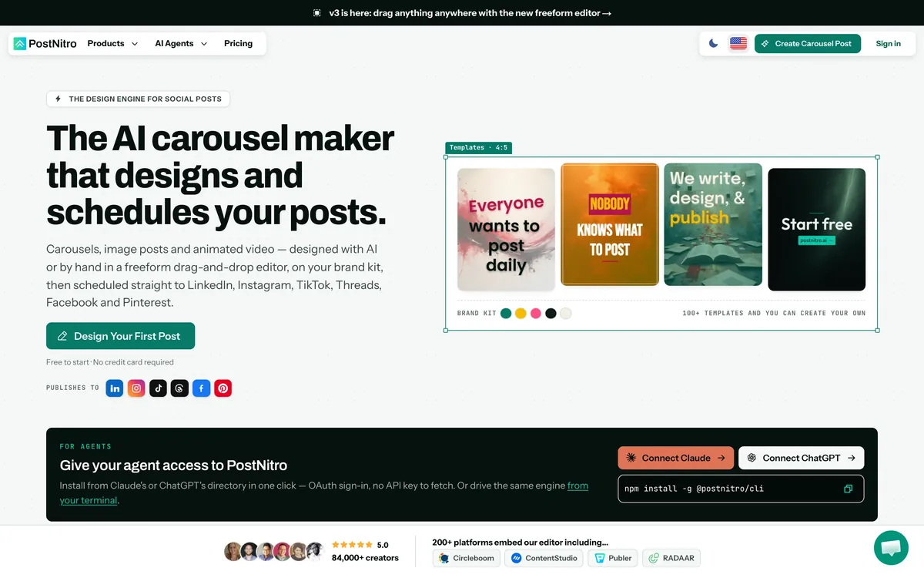Click the Connect Claude button
Screen dimensions: 924x578
coord(676,458)
